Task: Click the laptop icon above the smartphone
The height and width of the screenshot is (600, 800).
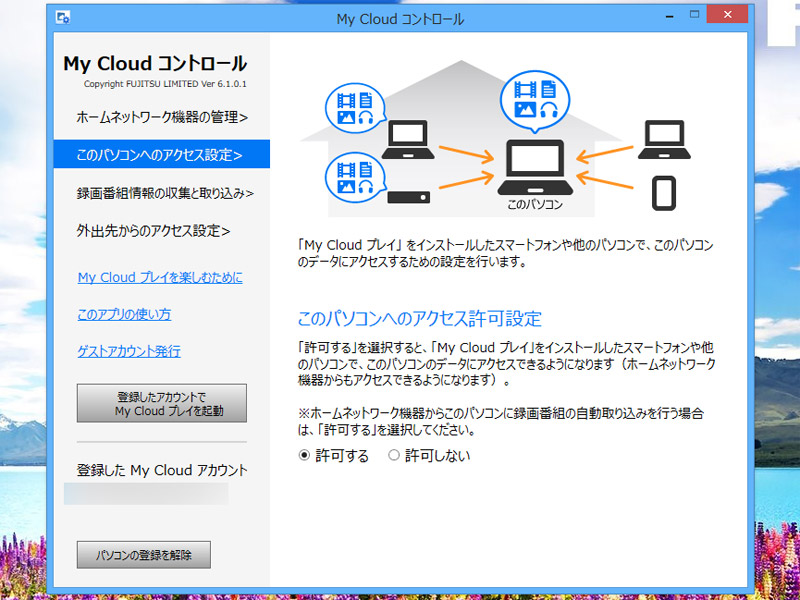Action: (x=663, y=140)
